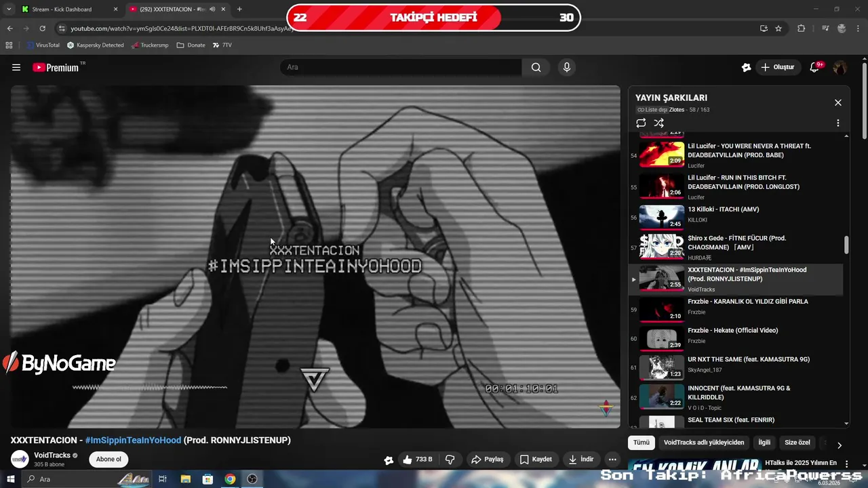Open the notifications bell
This screenshot has height=488, width=868.
click(x=815, y=67)
